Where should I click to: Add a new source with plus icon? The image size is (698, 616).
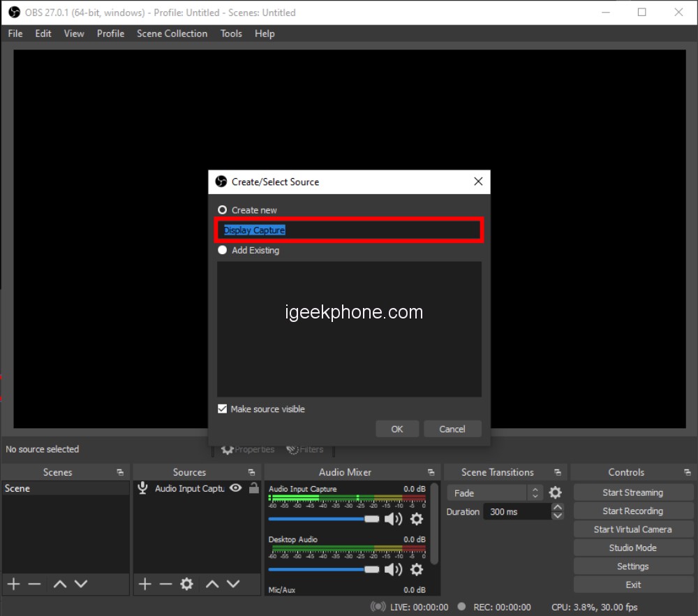[x=144, y=584]
